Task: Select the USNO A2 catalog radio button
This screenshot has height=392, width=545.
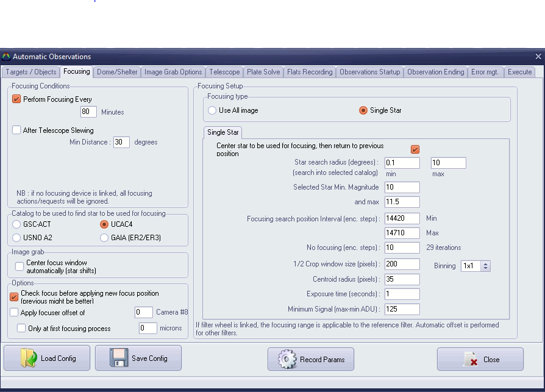Action: (x=16, y=237)
